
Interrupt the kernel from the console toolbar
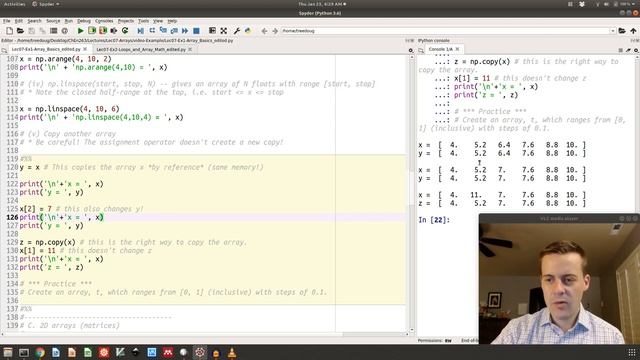coord(620,50)
